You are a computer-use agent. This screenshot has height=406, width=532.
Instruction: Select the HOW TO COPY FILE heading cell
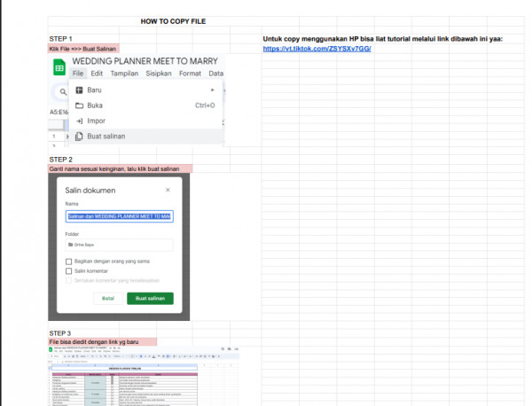[173, 21]
